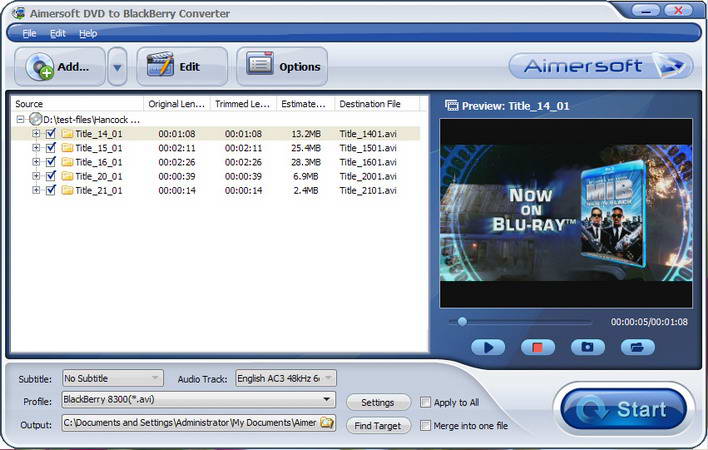708x450 pixels.
Task: Open the Add dropdown arrow
Action: pyautogui.click(x=117, y=67)
